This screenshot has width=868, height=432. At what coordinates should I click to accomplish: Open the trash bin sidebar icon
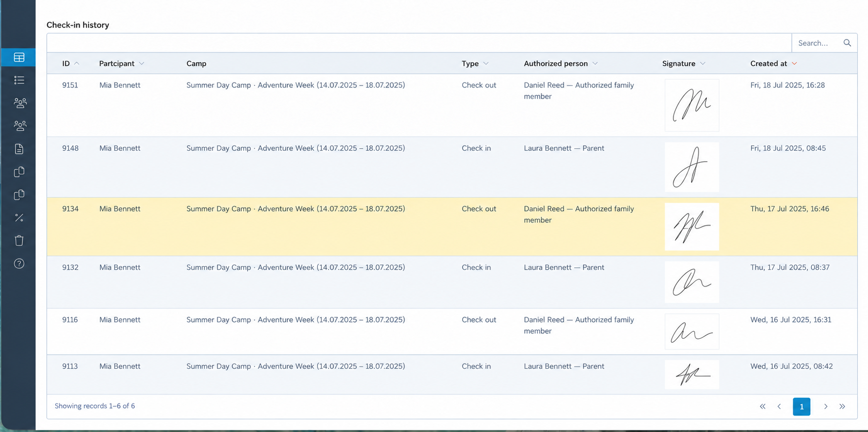(19, 241)
